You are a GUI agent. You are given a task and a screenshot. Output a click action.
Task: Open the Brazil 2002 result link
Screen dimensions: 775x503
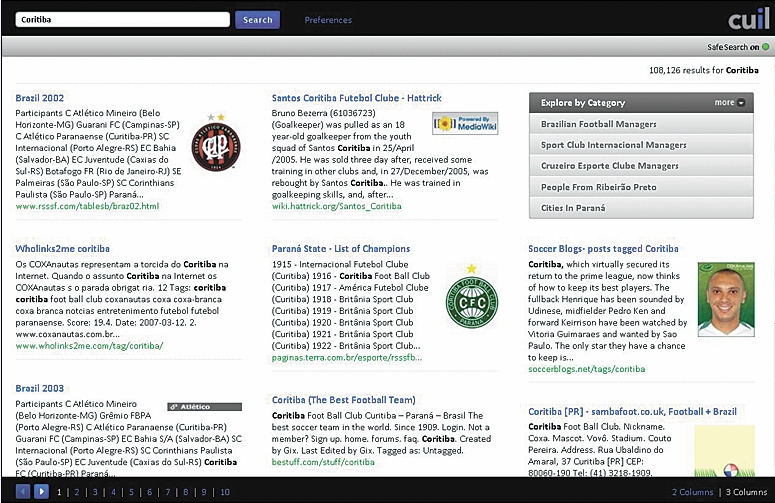pyautogui.click(x=40, y=98)
